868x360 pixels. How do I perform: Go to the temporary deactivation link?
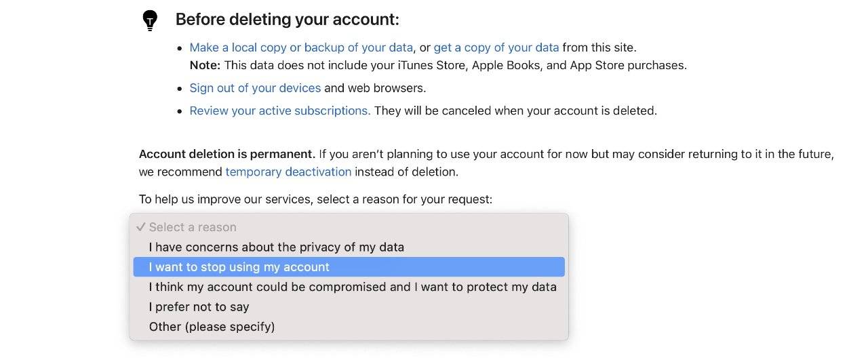tap(288, 172)
